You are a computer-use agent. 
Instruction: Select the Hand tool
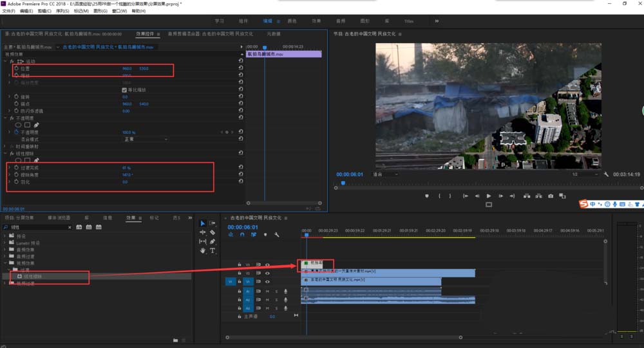pyautogui.click(x=202, y=250)
